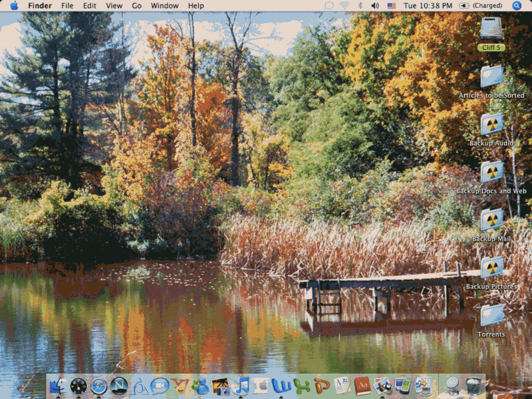
Task: Open the File menu
Action: [67, 6]
